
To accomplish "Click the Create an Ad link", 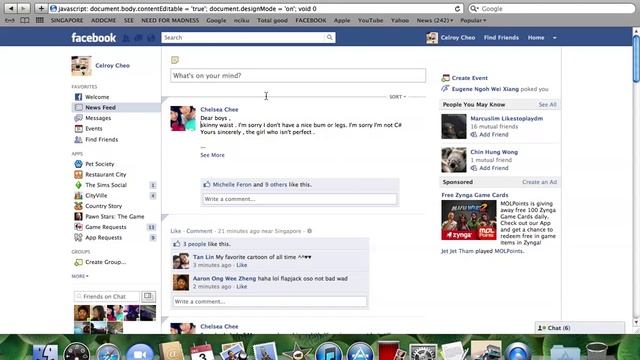I will point(540,182).
